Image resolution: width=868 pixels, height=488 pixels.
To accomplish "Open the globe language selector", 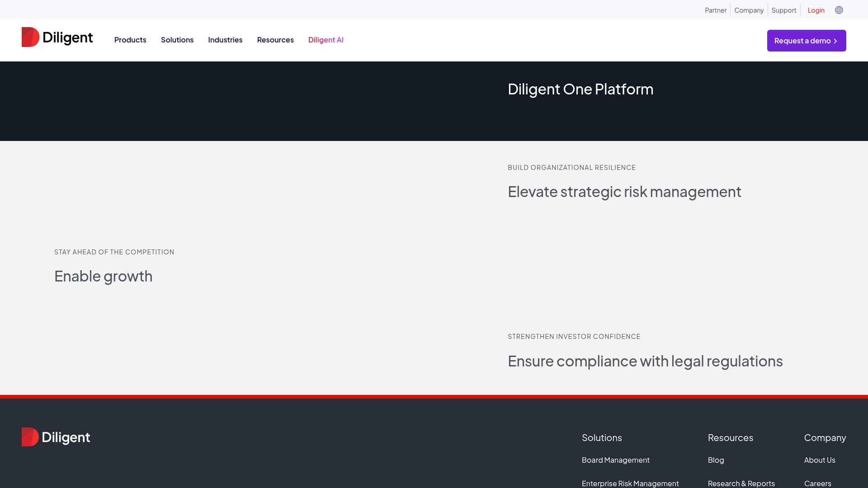I will pyautogui.click(x=839, y=10).
